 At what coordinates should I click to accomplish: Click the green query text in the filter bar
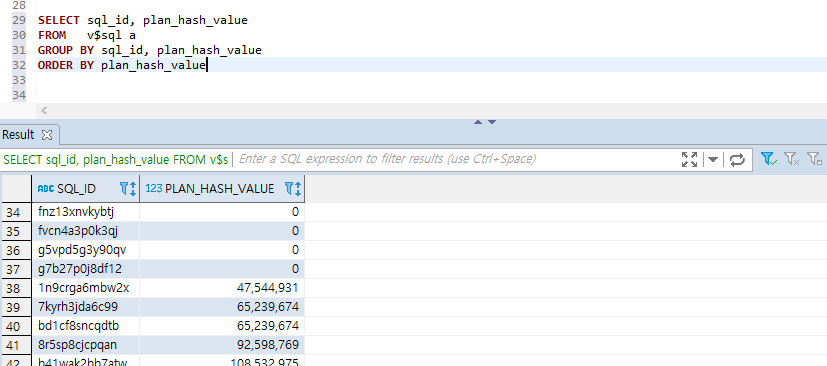point(116,159)
